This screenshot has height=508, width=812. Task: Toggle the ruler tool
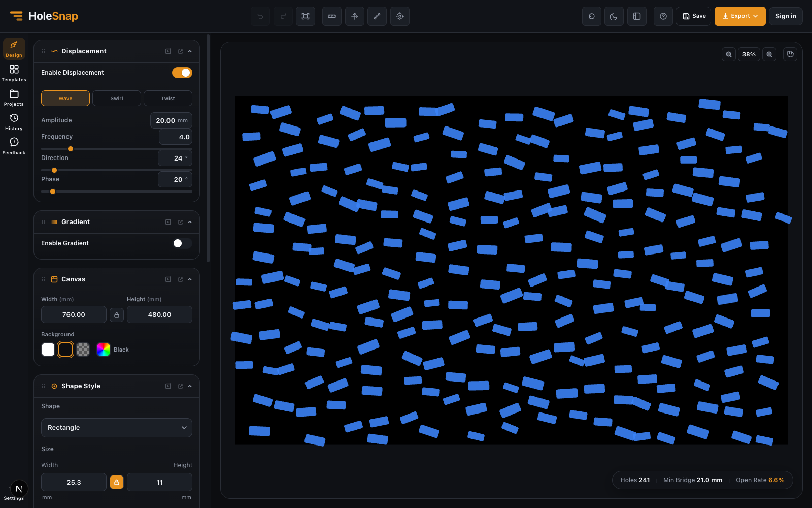[x=332, y=16]
